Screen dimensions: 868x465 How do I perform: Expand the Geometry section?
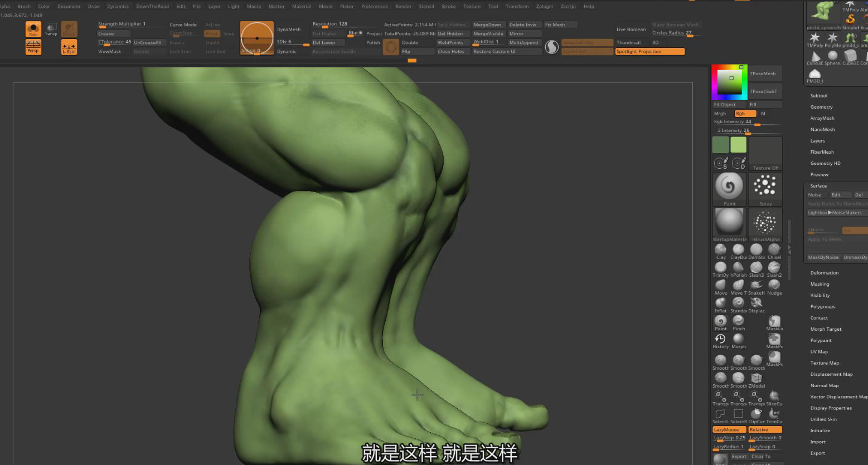point(821,107)
